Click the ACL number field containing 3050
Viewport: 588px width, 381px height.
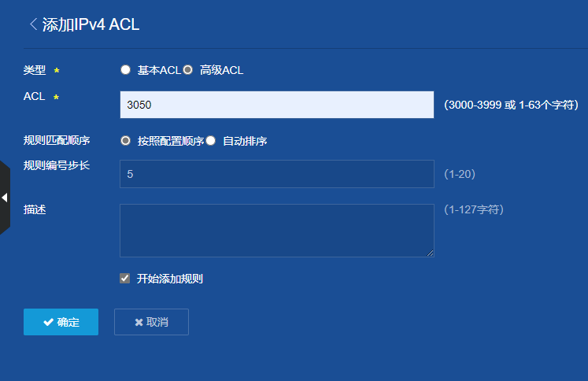tap(276, 105)
